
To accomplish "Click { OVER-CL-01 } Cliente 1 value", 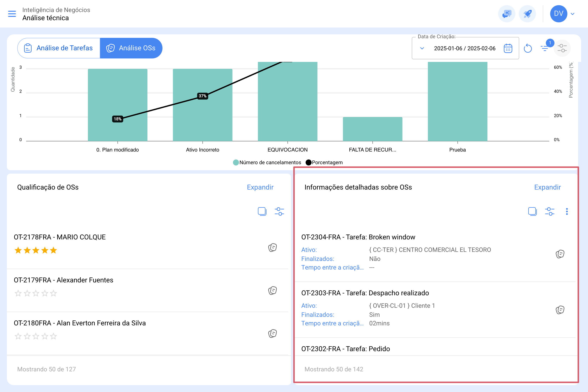I will (402, 306).
